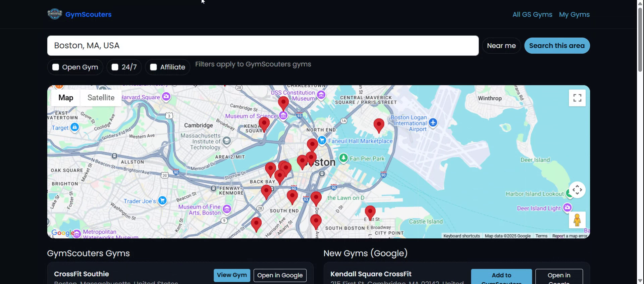Open CrossFit Southie in Google

click(x=280, y=275)
